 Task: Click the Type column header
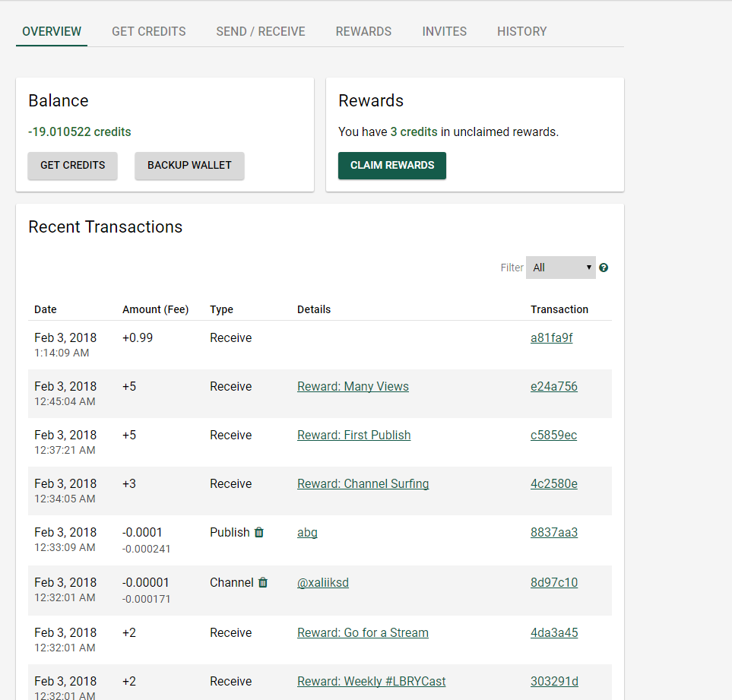pos(221,309)
